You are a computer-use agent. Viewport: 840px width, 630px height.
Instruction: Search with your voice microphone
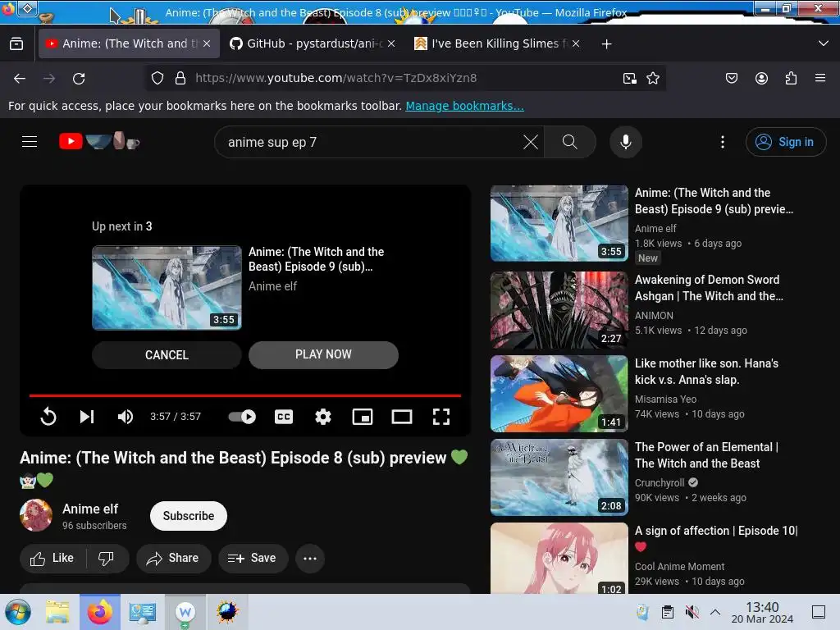[626, 142]
